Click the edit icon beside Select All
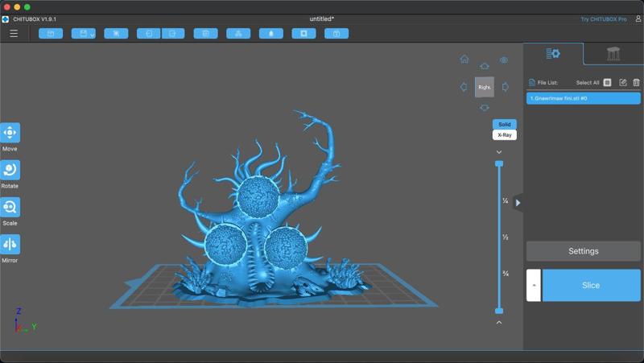Screen dimensions: 644x363 pyautogui.click(x=622, y=82)
